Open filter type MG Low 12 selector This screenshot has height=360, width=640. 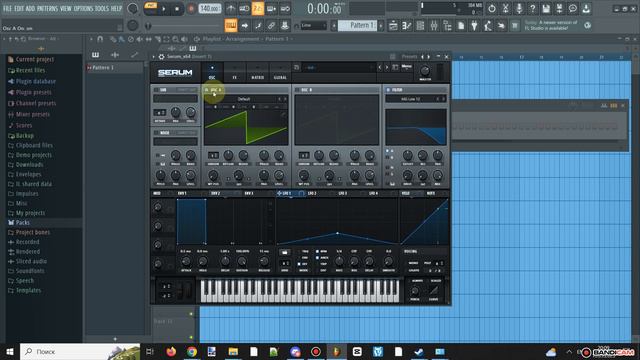pyautogui.click(x=411, y=99)
